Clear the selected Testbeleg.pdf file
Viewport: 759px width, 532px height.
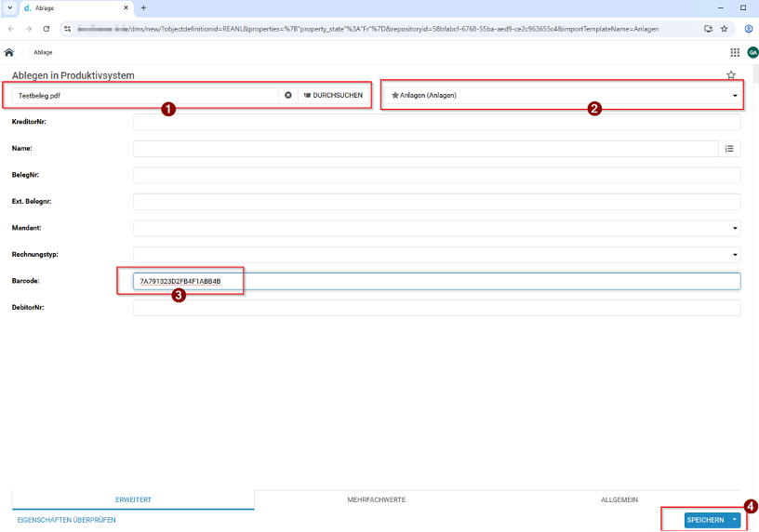coord(288,96)
